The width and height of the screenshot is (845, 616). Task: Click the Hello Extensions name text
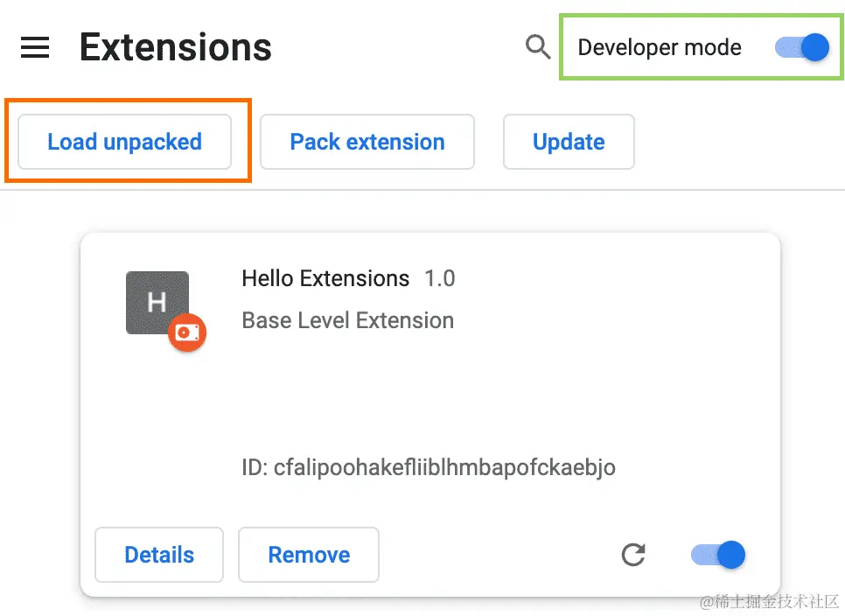(325, 279)
